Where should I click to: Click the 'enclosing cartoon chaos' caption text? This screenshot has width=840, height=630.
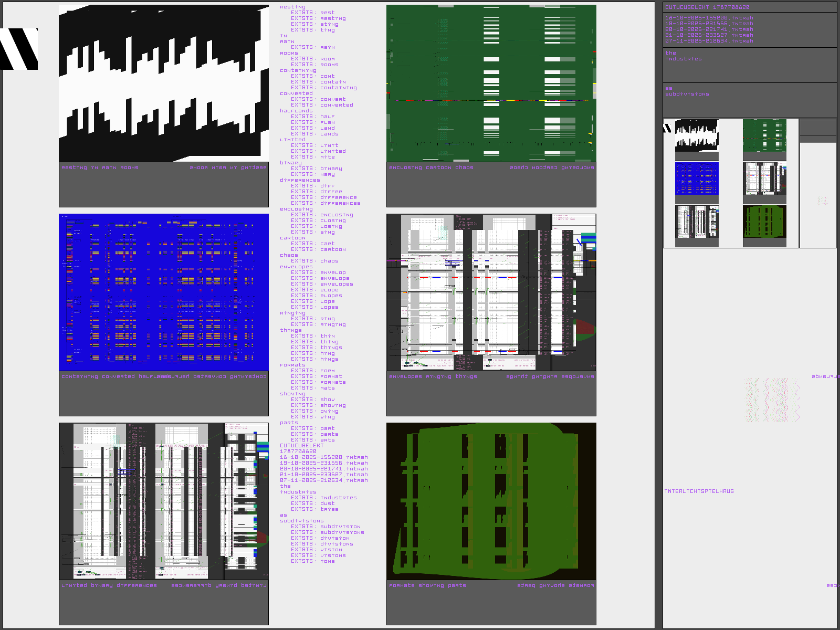[x=431, y=168]
